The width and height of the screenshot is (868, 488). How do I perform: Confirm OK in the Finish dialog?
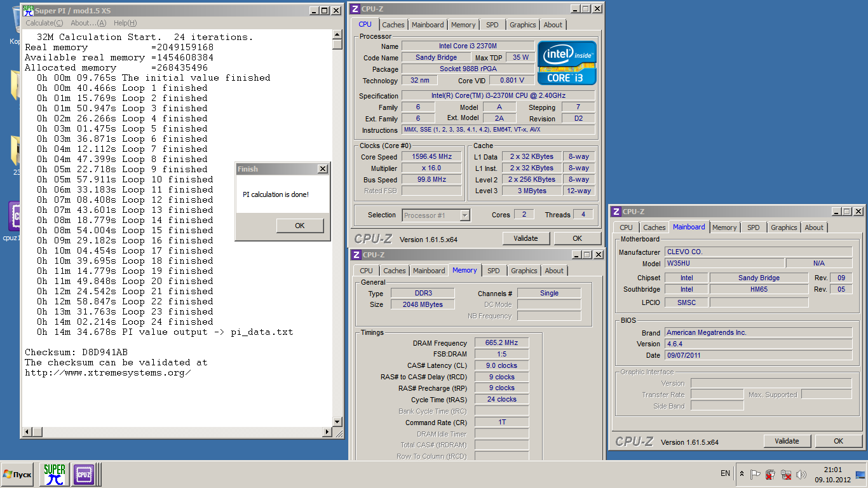(300, 226)
